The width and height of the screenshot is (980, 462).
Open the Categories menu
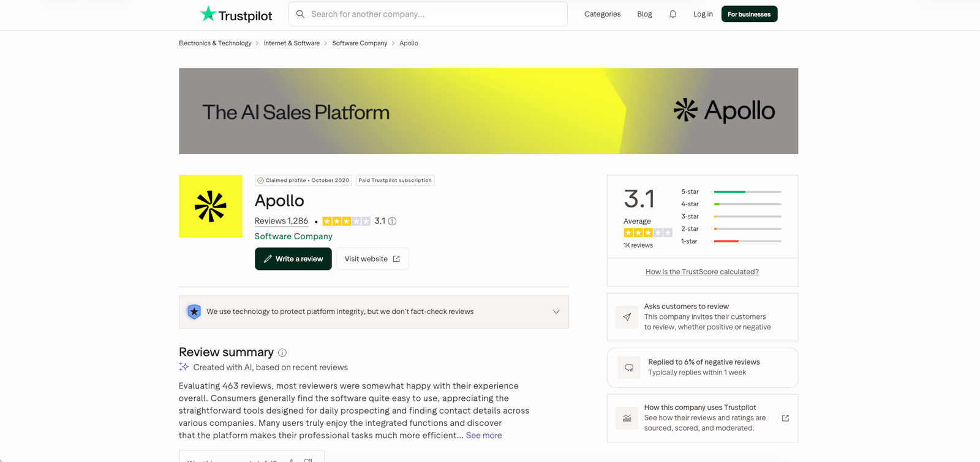click(x=602, y=14)
